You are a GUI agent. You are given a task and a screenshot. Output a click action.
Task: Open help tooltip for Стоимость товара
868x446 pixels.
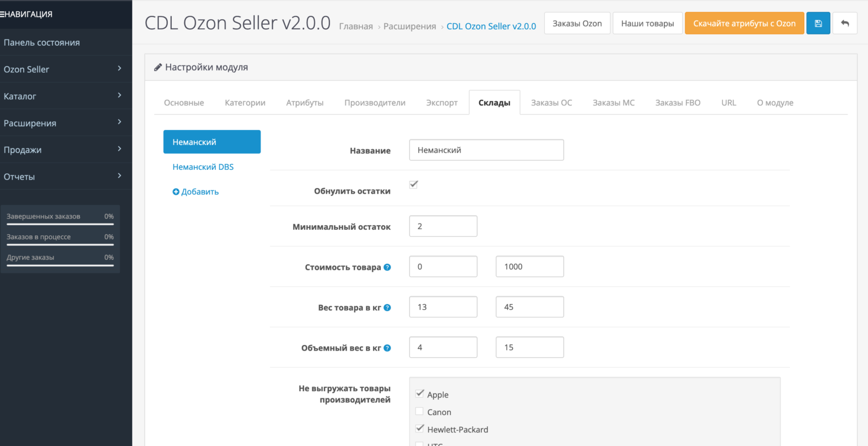[x=387, y=267]
